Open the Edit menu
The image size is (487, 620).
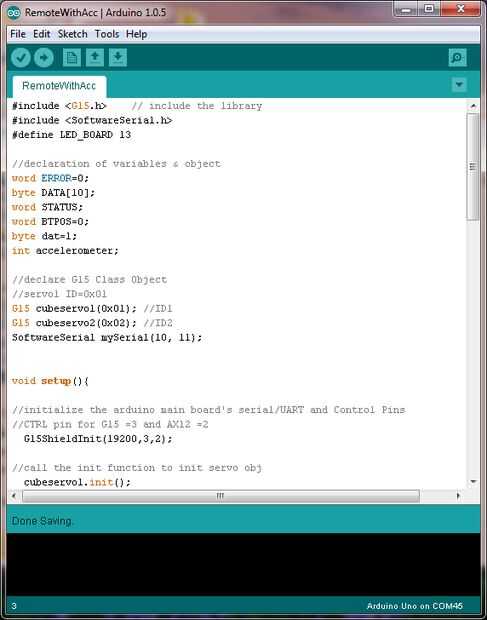pos(42,34)
